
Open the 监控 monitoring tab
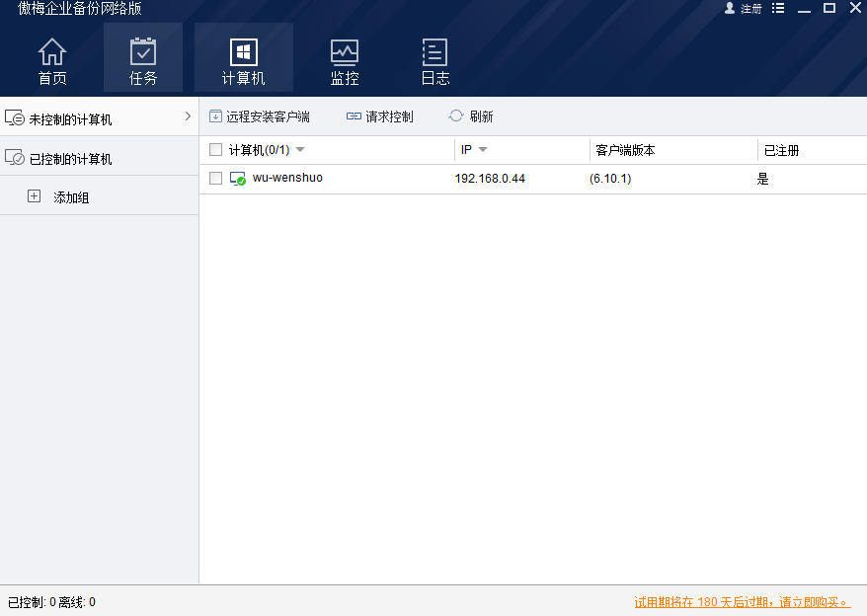coord(345,61)
